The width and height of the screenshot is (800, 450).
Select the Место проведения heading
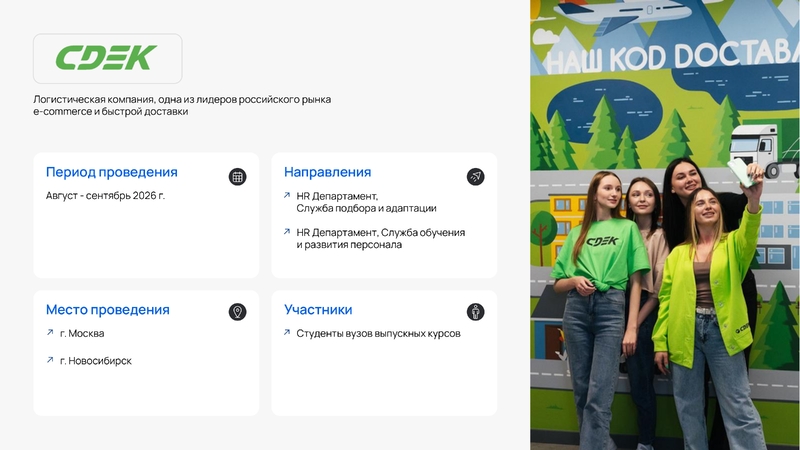tap(107, 310)
